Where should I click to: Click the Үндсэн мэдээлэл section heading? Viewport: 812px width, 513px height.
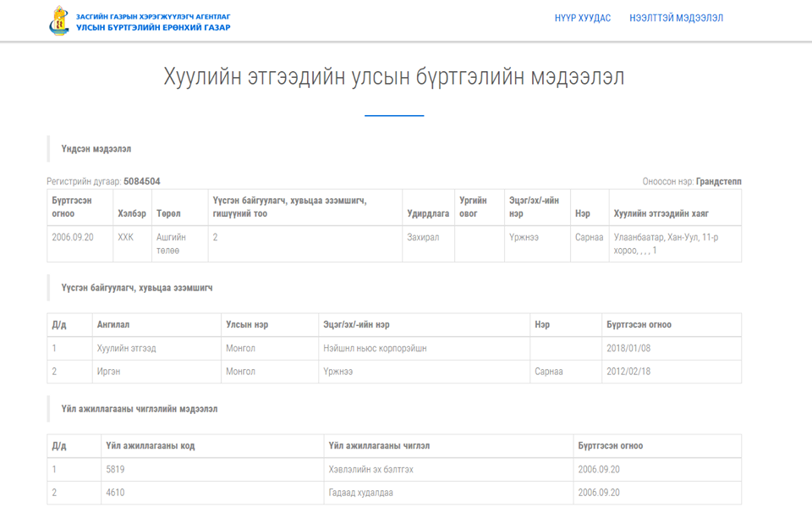click(x=96, y=149)
